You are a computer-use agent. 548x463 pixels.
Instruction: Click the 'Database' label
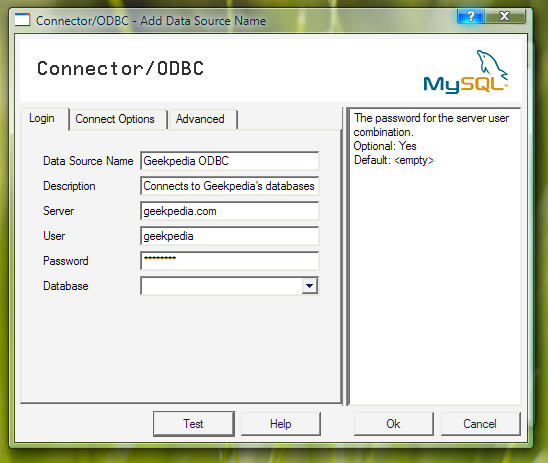(66, 286)
